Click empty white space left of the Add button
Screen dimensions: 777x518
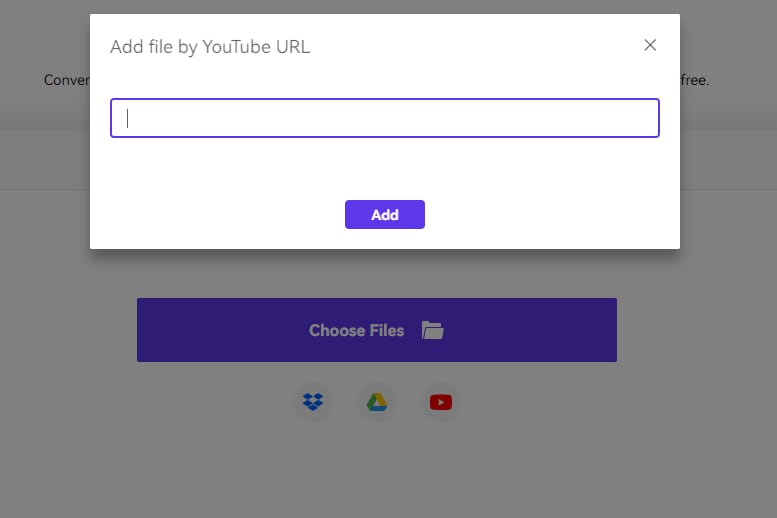[x=220, y=214]
